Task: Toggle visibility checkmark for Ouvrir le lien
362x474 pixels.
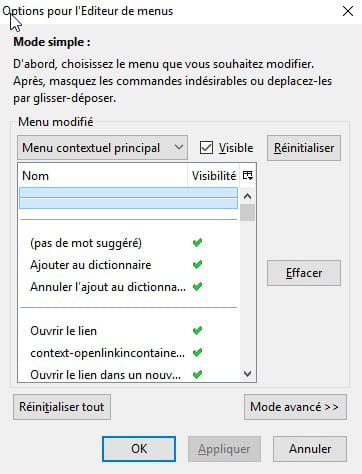Action: tap(197, 331)
